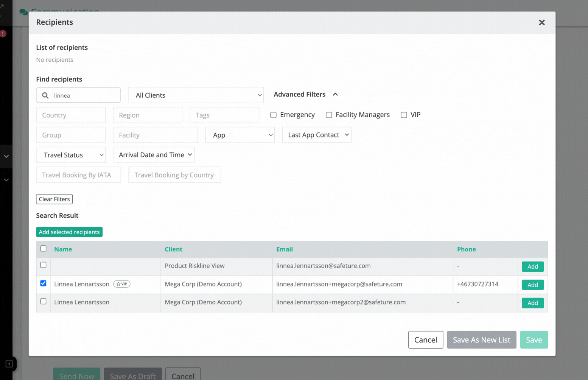Enable the Emergency filter checkbox
This screenshot has height=380, width=588.
(x=273, y=115)
